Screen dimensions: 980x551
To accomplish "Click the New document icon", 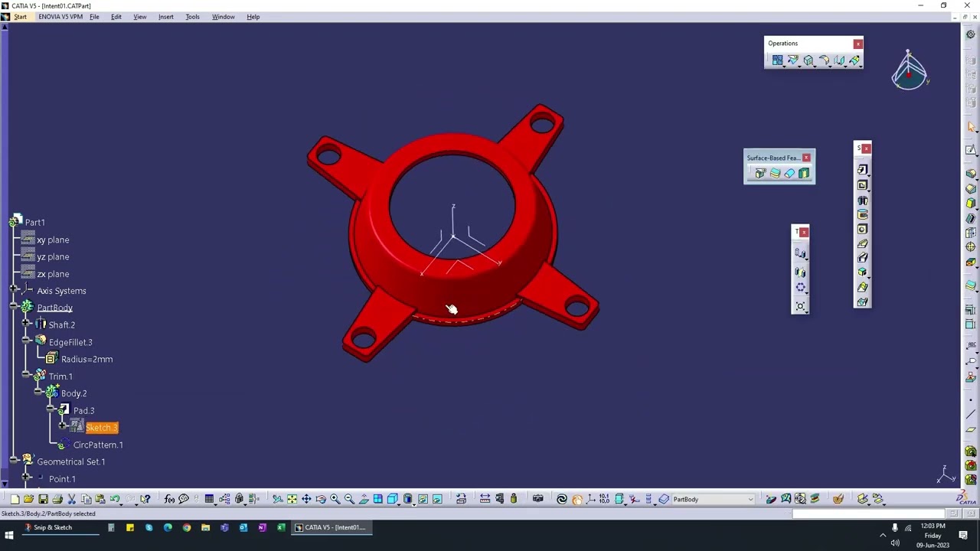I will click(15, 499).
